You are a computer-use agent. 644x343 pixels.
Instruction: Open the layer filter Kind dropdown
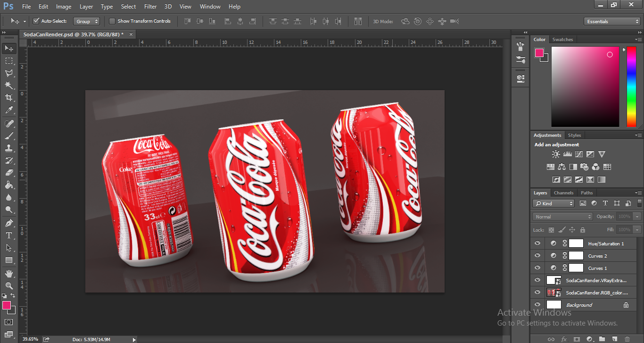click(553, 203)
